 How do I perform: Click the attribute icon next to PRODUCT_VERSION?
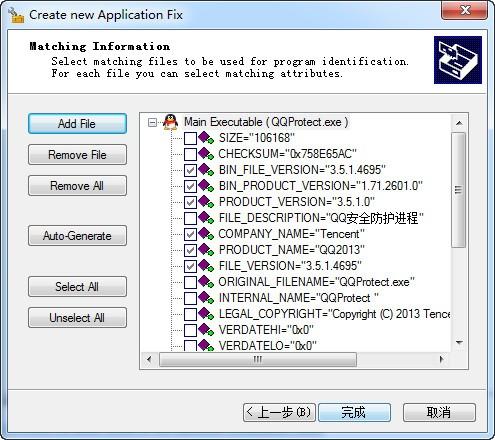pyautogui.click(x=206, y=202)
